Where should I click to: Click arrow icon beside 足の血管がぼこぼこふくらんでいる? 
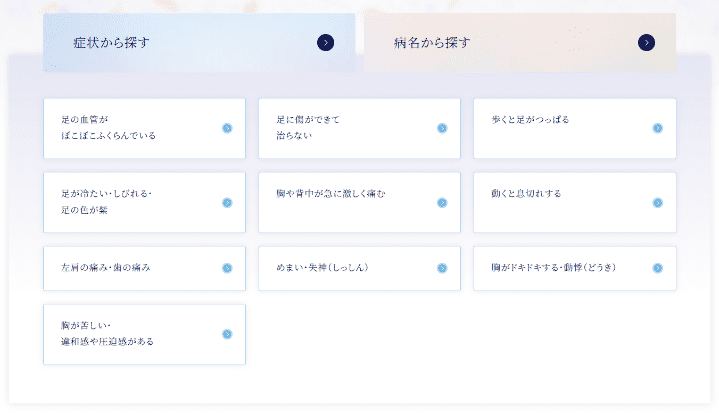227,128
